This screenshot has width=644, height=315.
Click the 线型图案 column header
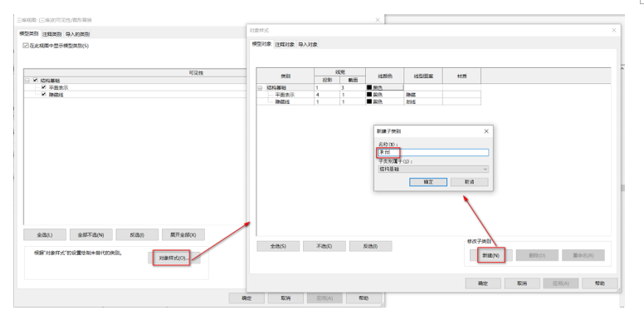pos(423,76)
